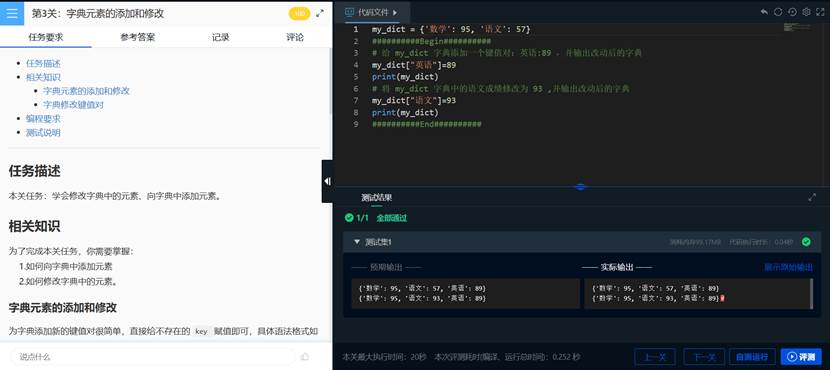Open the editor settings gear

tap(806, 12)
